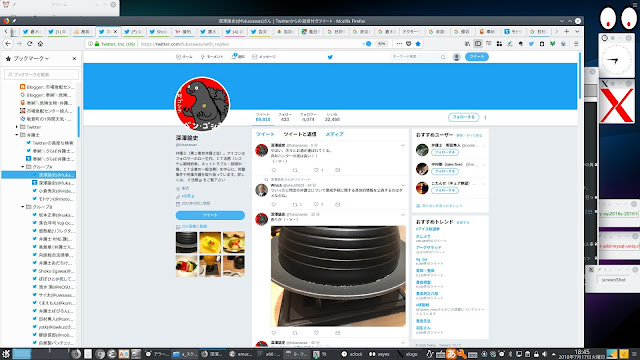
Task: Open the account avatar menu
Action: 456,57
